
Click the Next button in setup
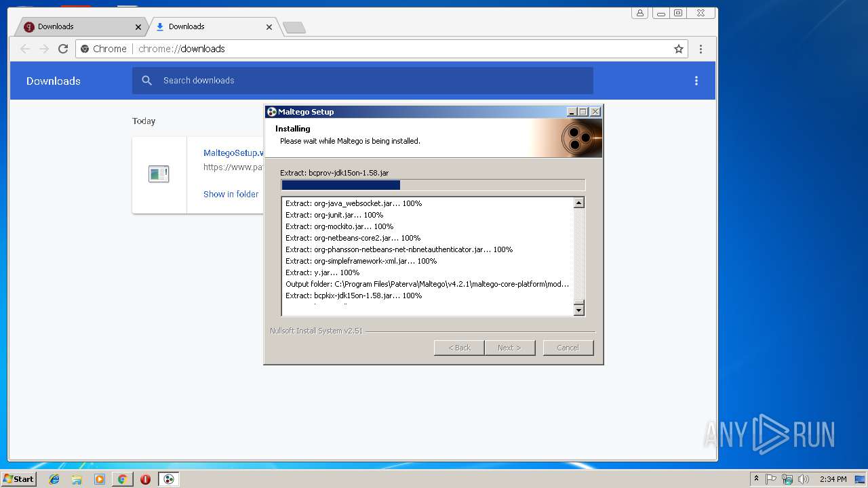pos(510,348)
